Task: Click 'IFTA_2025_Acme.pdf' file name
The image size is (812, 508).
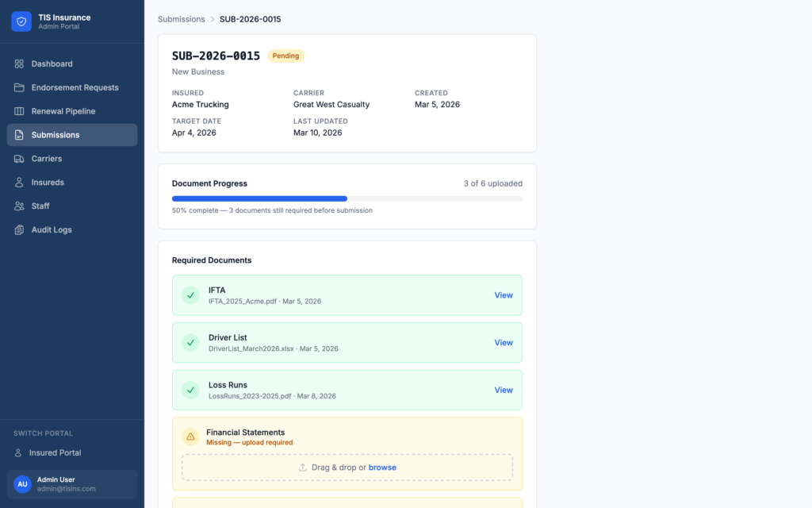Action: click(x=243, y=301)
